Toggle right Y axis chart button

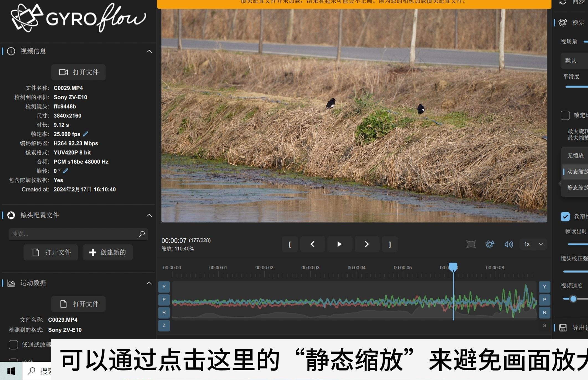[545, 287]
